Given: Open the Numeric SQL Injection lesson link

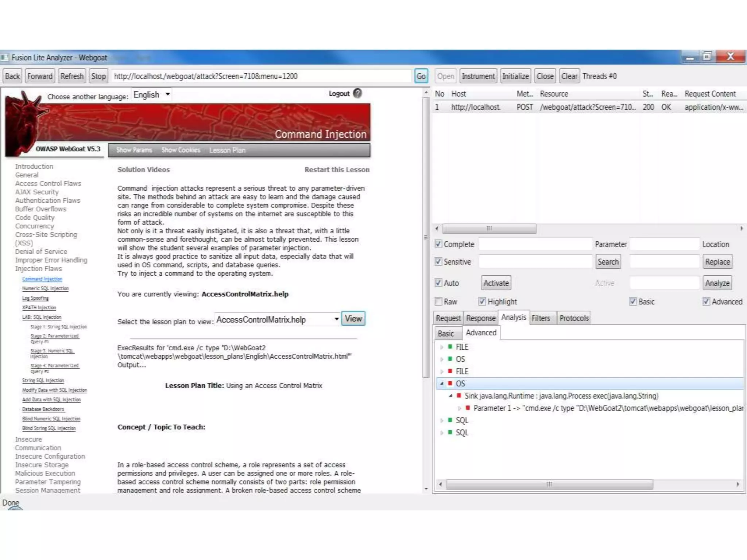Looking at the screenshot, I should [45, 288].
